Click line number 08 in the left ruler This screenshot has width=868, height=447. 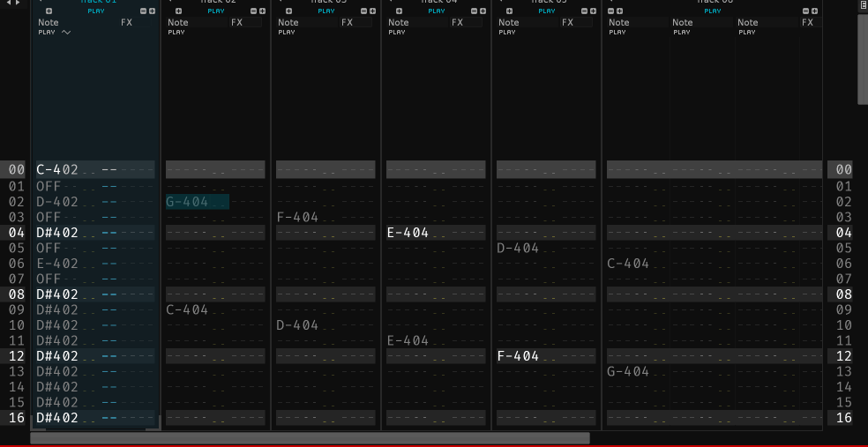point(17,294)
